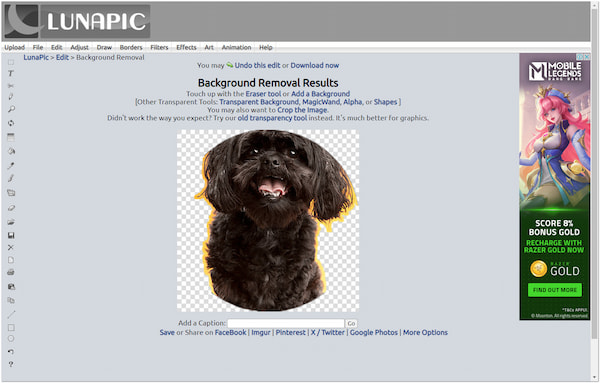The width and height of the screenshot is (600, 383).
Task: Open the Adjust menu
Action: (x=80, y=47)
